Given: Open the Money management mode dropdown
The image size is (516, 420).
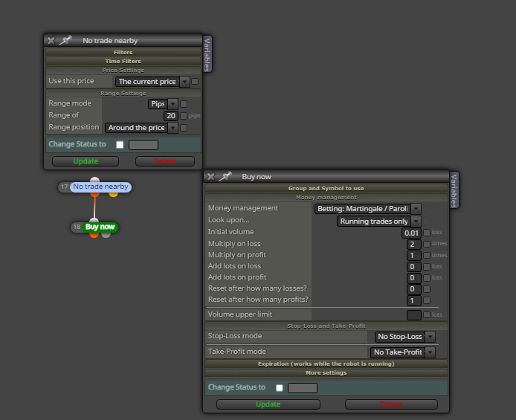Looking at the screenshot, I should point(367,209).
